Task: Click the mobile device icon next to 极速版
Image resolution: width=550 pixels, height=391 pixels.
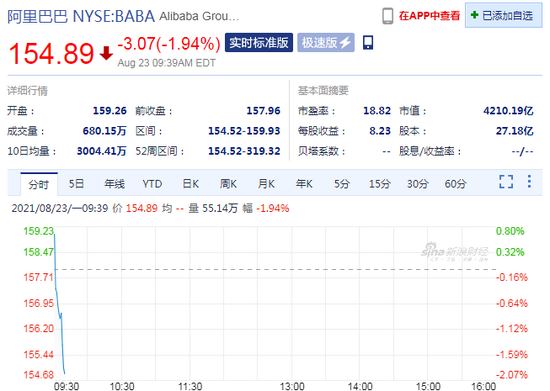Action: (368, 43)
